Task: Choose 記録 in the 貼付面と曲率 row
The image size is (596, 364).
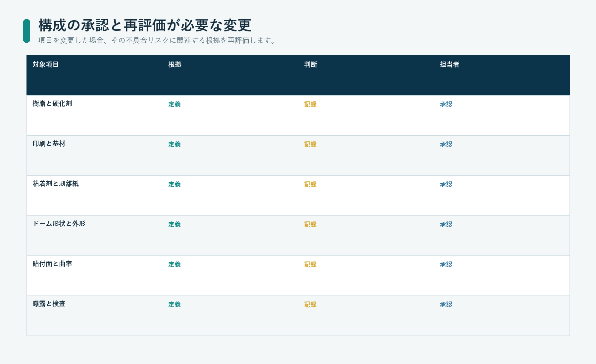Action: point(310,264)
